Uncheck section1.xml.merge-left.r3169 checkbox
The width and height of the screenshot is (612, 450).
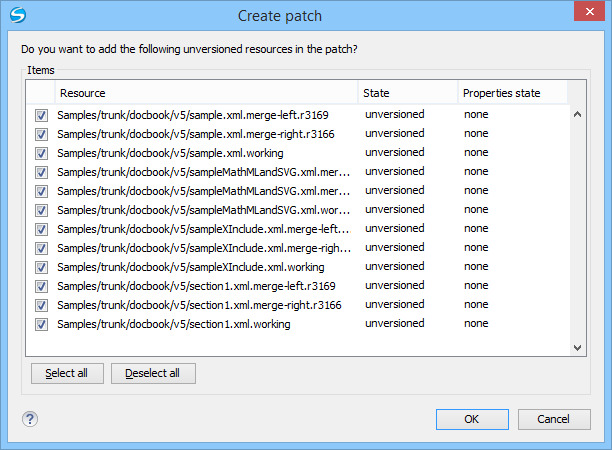(41, 286)
